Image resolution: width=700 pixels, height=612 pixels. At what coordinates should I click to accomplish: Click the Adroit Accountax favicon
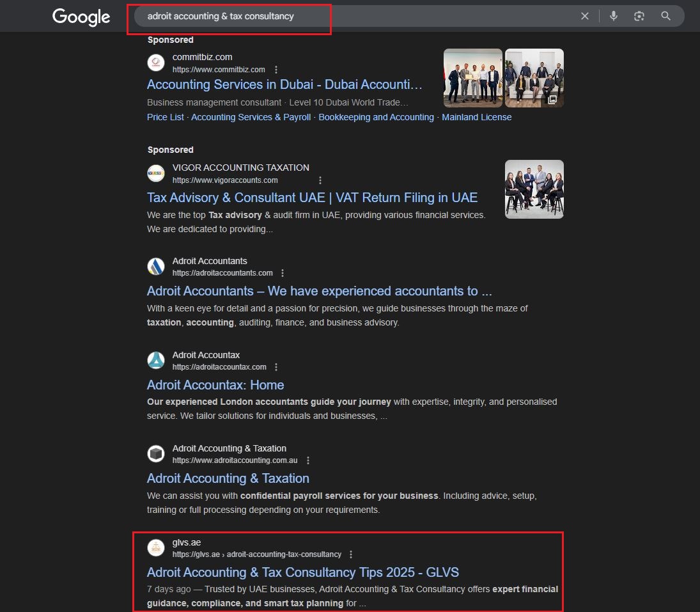pos(156,361)
